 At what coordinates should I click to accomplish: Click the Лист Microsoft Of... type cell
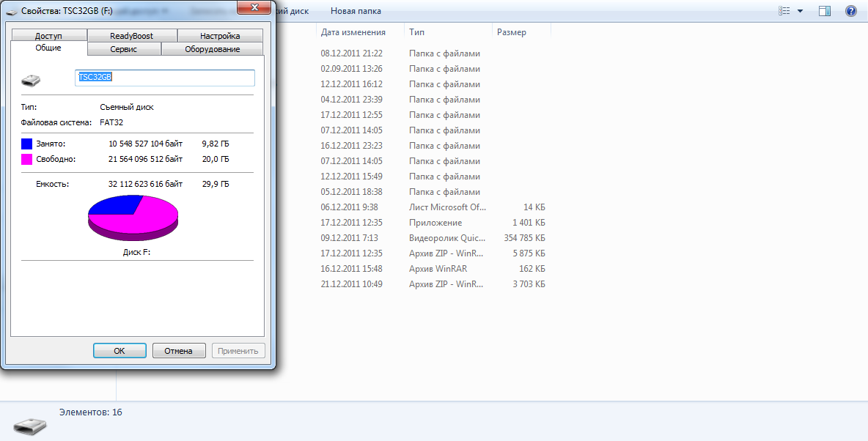447,207
